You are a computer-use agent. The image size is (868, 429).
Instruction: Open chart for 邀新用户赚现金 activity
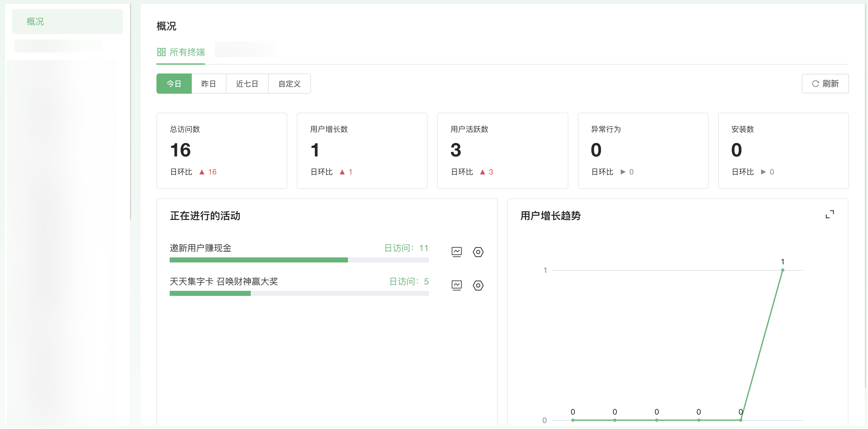point(456,252)
